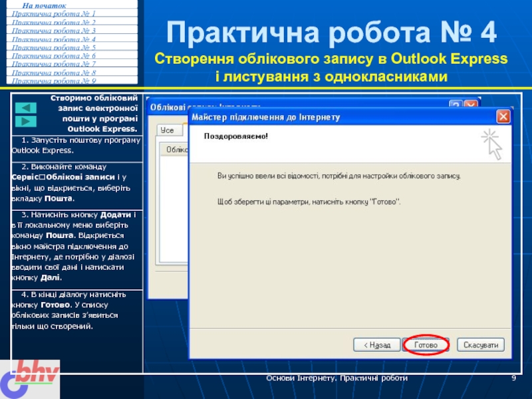Viewport: 532px width, 399px height.
Task: Open the Практична робота № 1 link
Action: (54, 14)
